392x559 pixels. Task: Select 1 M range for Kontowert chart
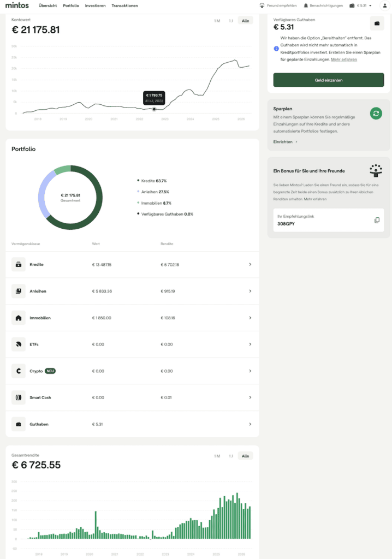tap(217, 21)
